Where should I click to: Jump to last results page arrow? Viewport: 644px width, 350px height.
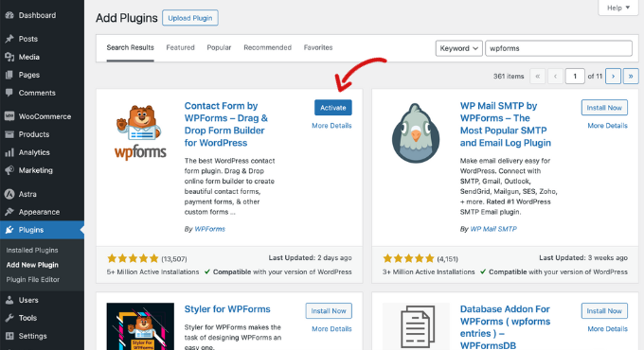coord(631,77)
